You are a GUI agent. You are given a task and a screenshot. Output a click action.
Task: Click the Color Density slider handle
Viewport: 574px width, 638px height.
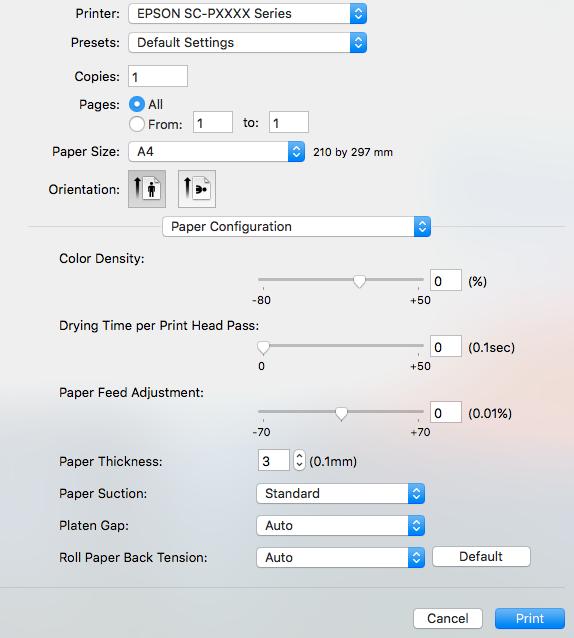359,281
